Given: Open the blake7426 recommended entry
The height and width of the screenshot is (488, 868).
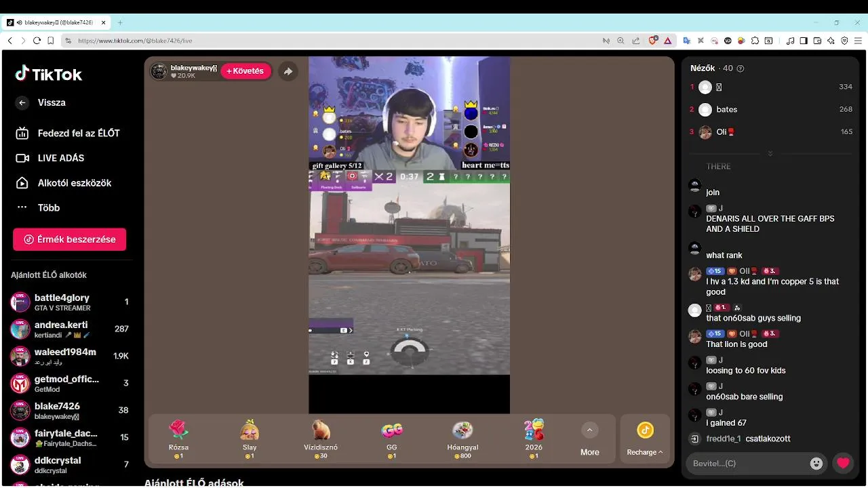Looking at the screenshot, I should click(x=69, y=411).
